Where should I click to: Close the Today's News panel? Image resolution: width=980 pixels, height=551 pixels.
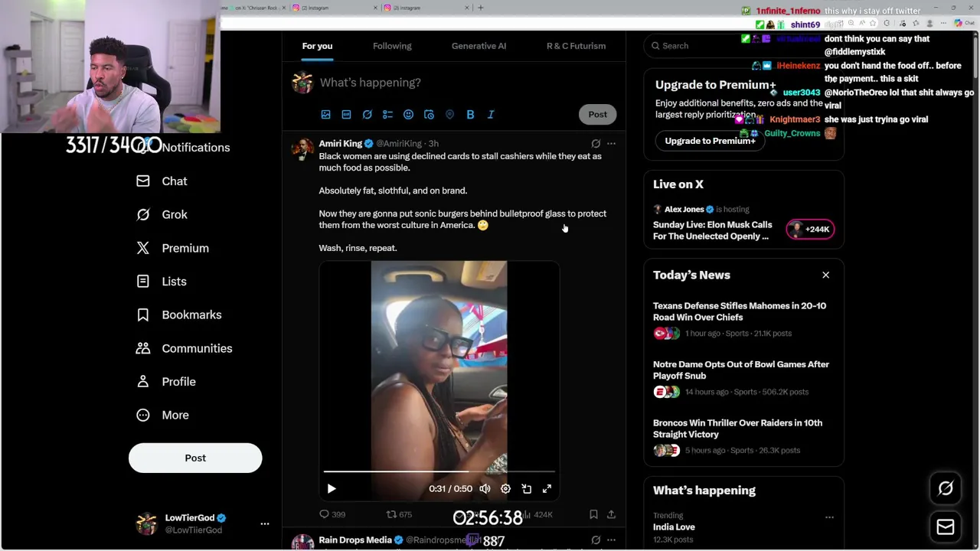pos(825,275)
